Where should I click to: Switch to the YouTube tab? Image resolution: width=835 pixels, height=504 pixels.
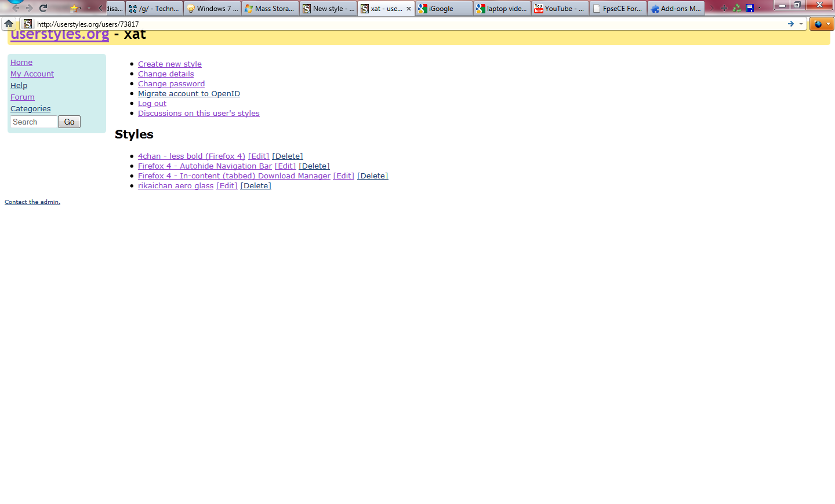click(560, 9)
